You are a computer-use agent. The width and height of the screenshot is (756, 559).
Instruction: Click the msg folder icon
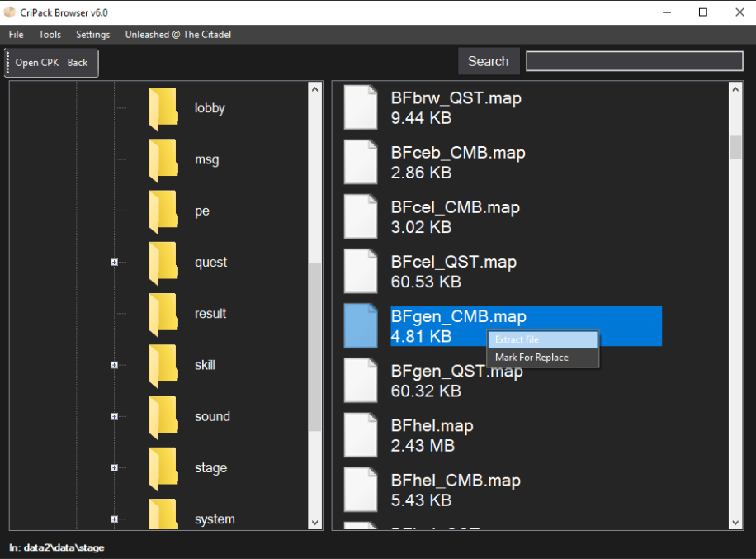click(163, 160)
